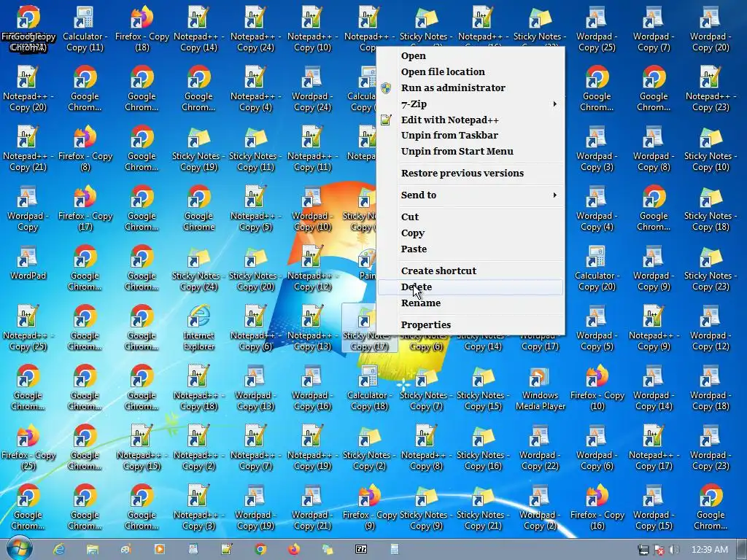Select the Firefox - Copy (9) desktop icon
The image size is (747, 560).
[369, 507]
